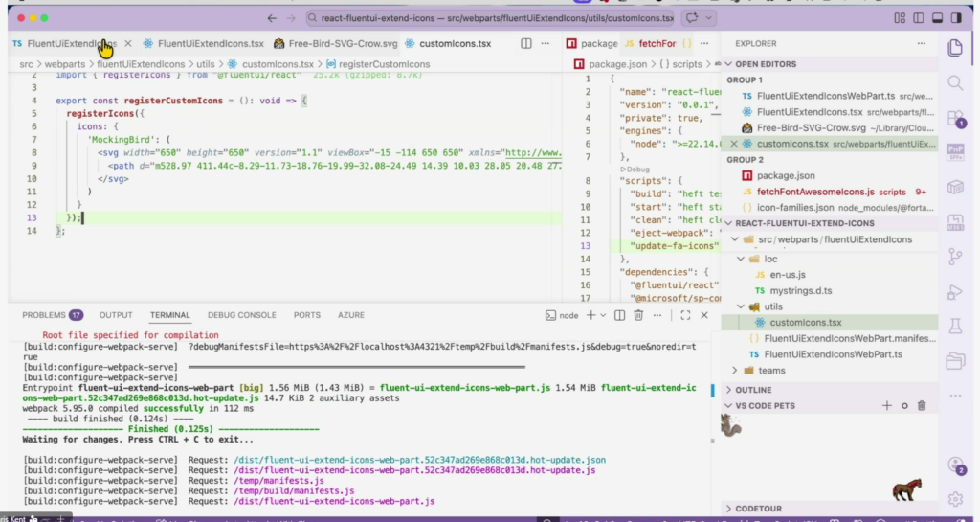Maximize the terminal panel size
The width and height of the screenshot is (980, 522).
(x=685, y=314)
